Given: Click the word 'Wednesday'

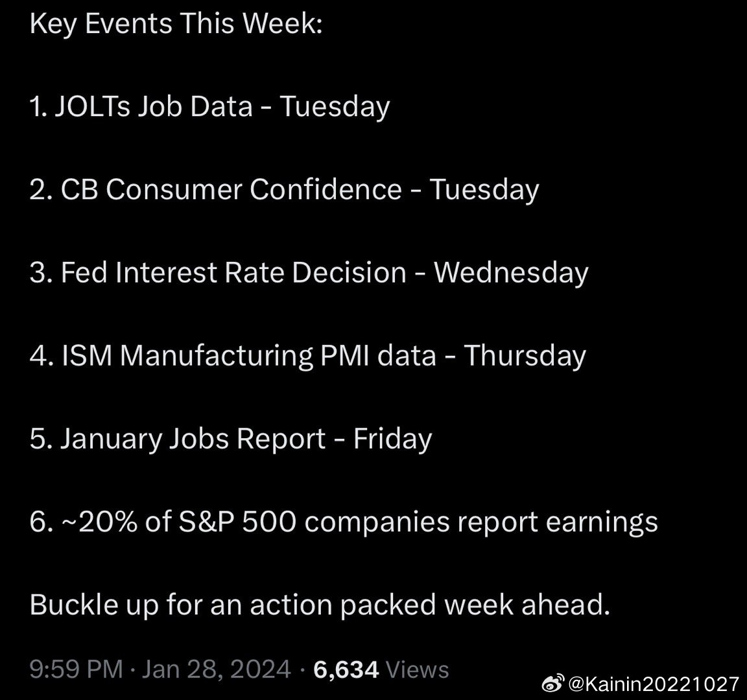Looking at the screenshot, I should tap(511, 273).
